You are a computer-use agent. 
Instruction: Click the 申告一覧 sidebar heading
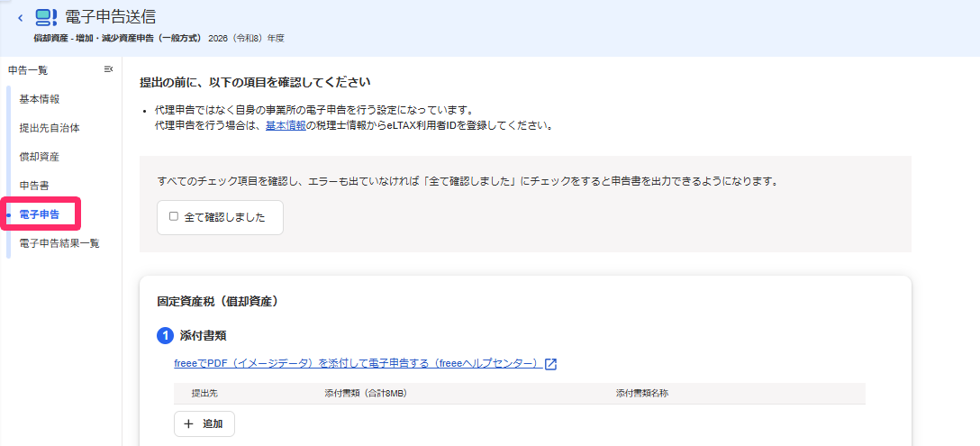click(28, 70)
